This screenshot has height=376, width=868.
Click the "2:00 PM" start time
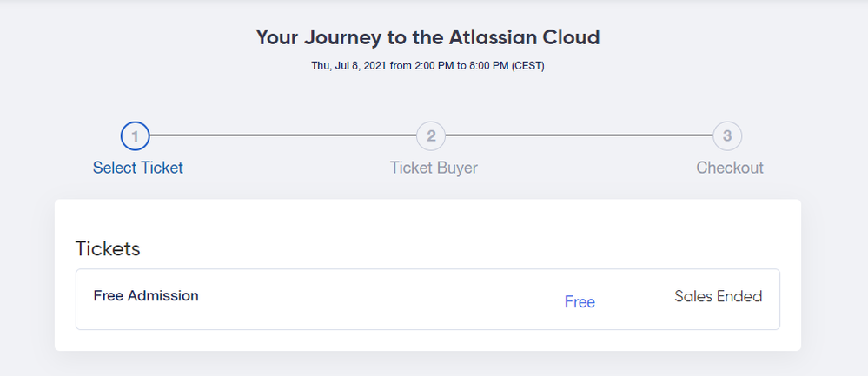[435, 66]
